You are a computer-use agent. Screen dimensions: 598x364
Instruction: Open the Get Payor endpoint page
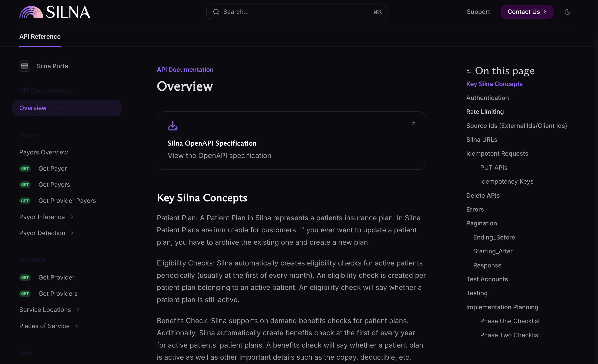tap(53, 168)
